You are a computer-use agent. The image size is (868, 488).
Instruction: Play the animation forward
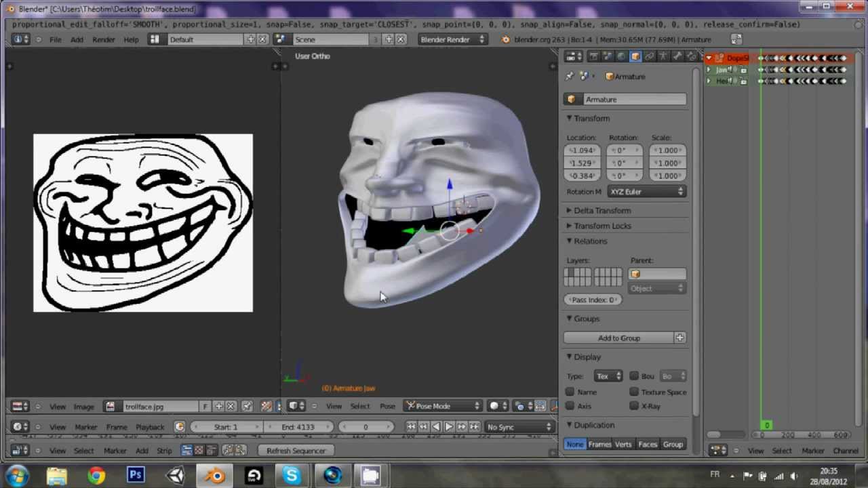[449, 426]
